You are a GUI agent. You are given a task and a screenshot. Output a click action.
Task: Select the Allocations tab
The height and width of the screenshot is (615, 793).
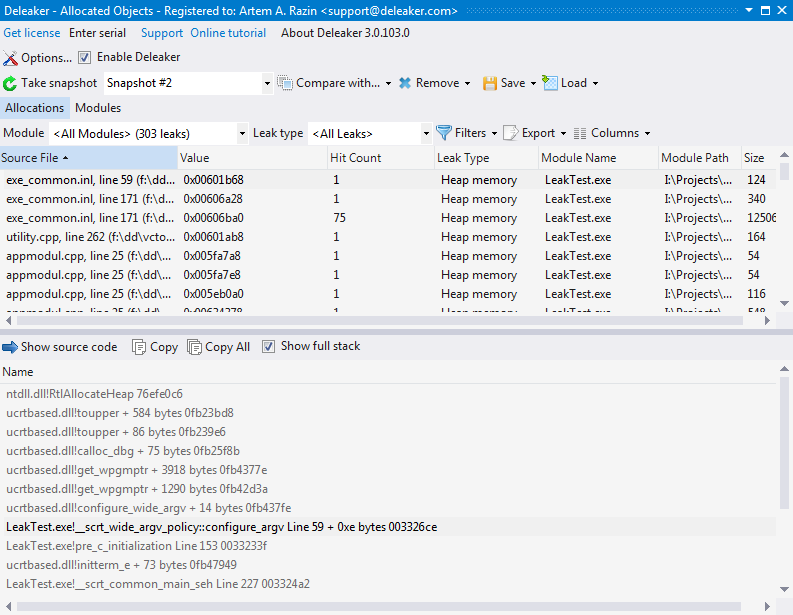(x=35, y=108)
